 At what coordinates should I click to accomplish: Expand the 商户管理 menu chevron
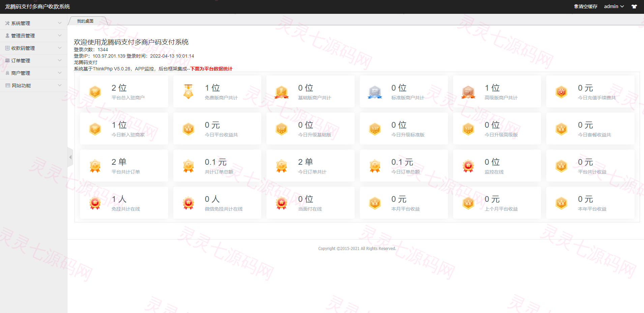[60, 73]
